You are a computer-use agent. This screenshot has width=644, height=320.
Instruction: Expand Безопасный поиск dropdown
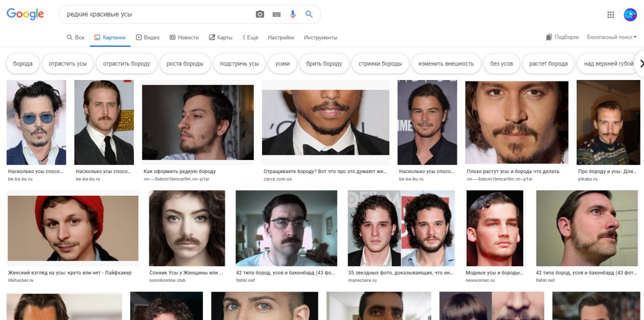click(x=612, y=37)
